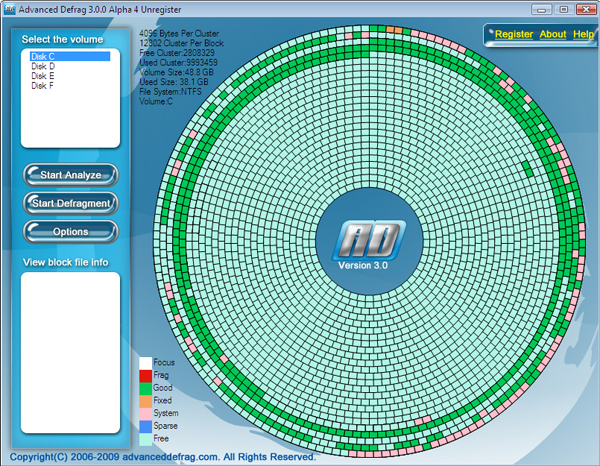Screen dimensions: 600x466
Task: Click the 'Used Cluster:9993459' text
Action: (x=178, y=62)
